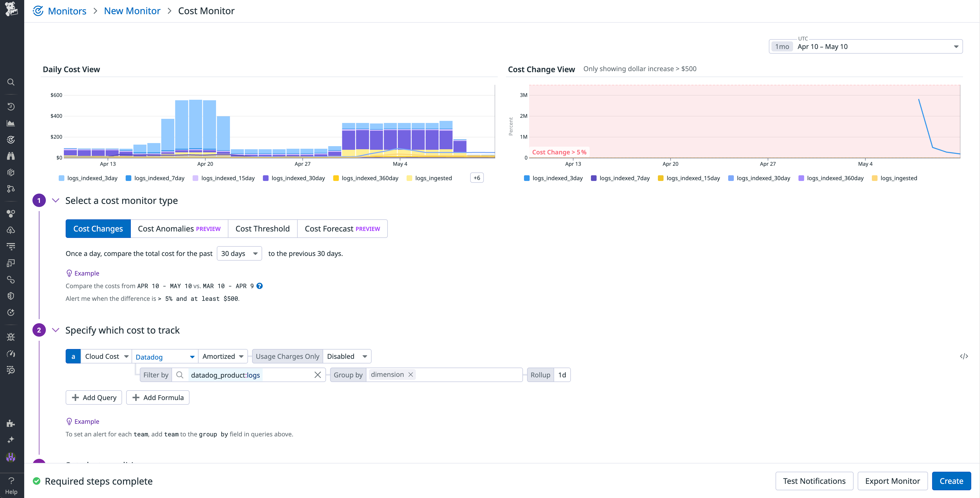Screen dimensions: 980x498
Task: Open the Security shield icon in sidebar
Action: click(x=11, y=295)
